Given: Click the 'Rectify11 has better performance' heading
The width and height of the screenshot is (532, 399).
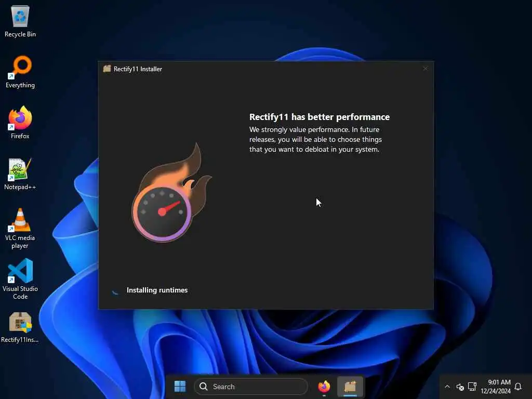Looking at the screenshot, I should click(x=320, y=117).
